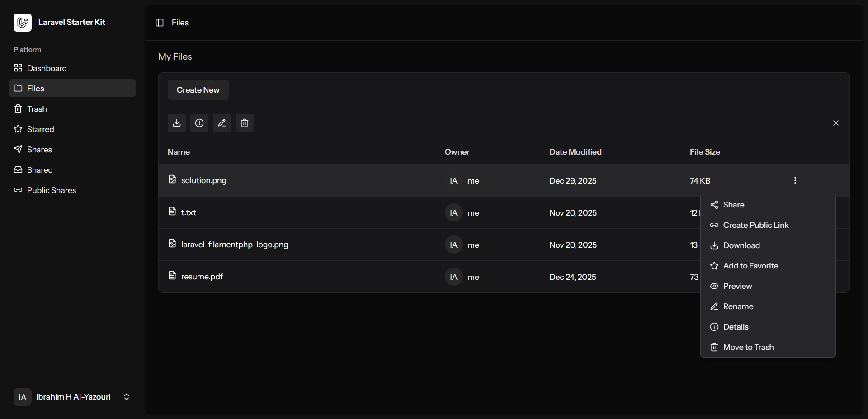Viewport: 868px width, 419px height.
Task: Click the resume.pdf document file icon
Action: [x=172, y=276]
